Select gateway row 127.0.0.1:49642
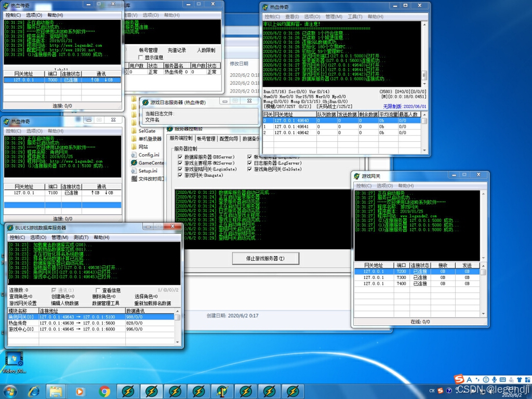 342,132
